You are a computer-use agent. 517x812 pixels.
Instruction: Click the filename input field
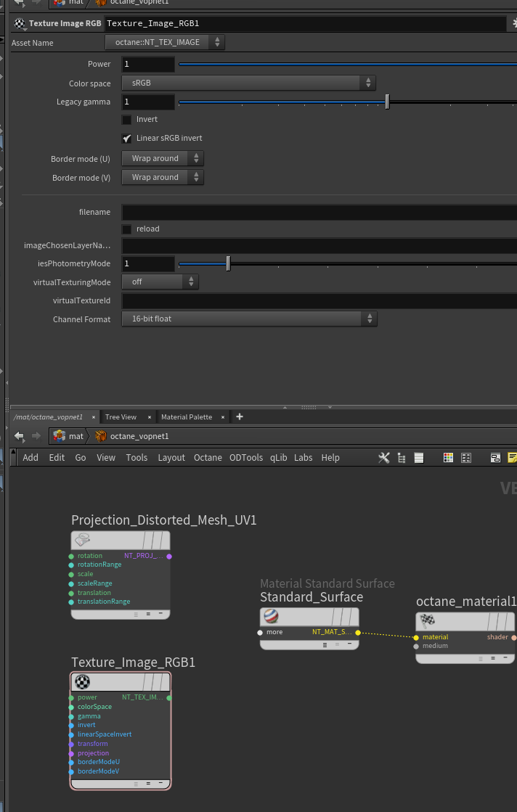click(x=319, y=213)
